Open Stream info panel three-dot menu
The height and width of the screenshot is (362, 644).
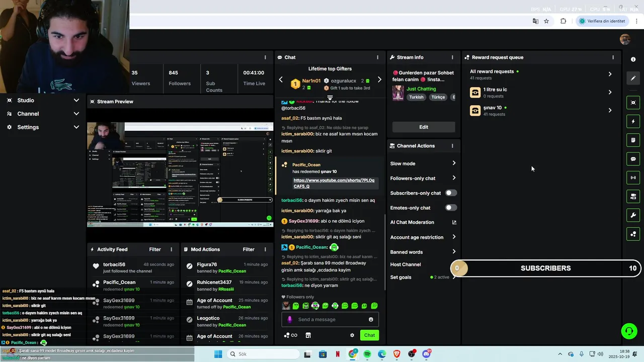point(452,57)
